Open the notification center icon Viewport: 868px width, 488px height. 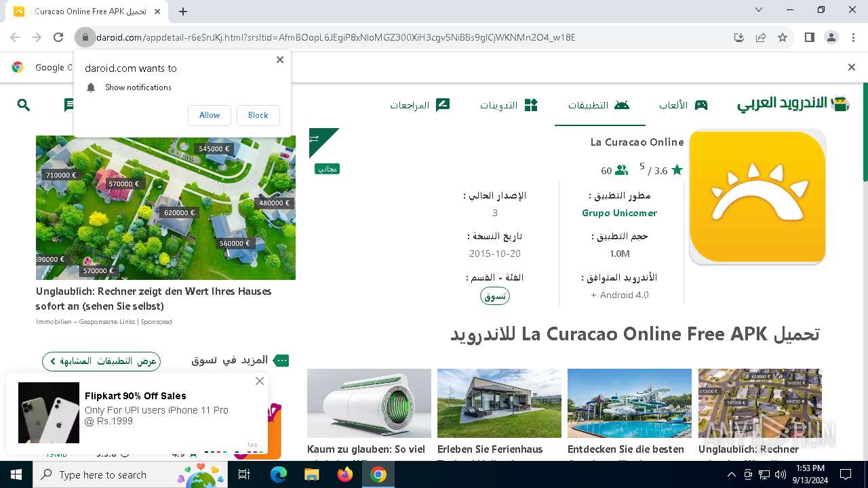[x=846, y=474]
